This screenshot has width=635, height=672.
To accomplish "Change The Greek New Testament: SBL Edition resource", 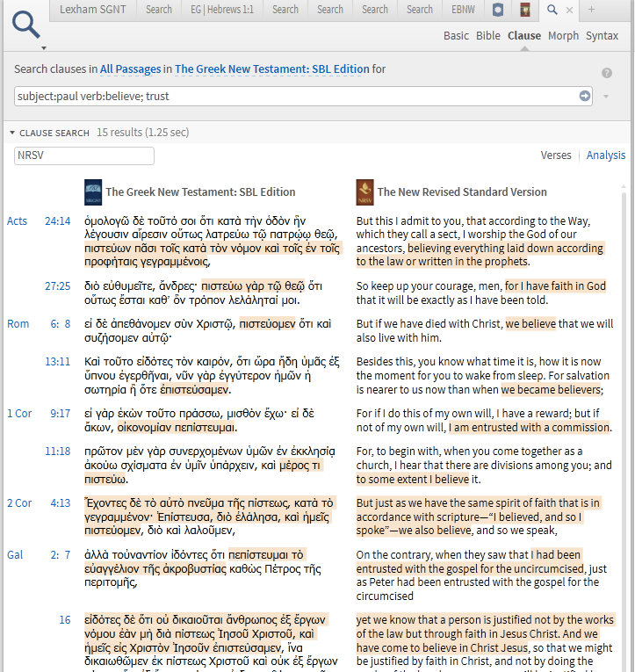I will coord(272,69).
